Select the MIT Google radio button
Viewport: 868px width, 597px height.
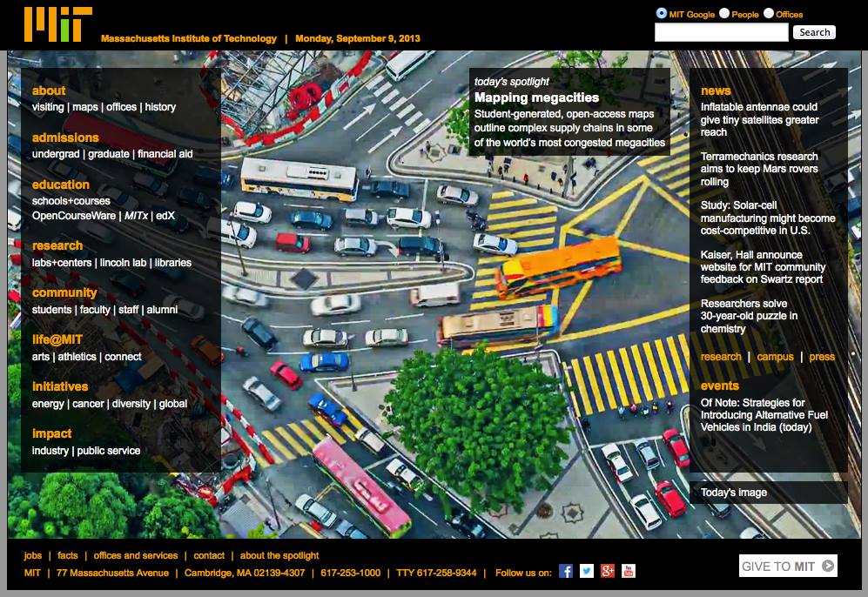pyautogui.click(x=662, y=13)
